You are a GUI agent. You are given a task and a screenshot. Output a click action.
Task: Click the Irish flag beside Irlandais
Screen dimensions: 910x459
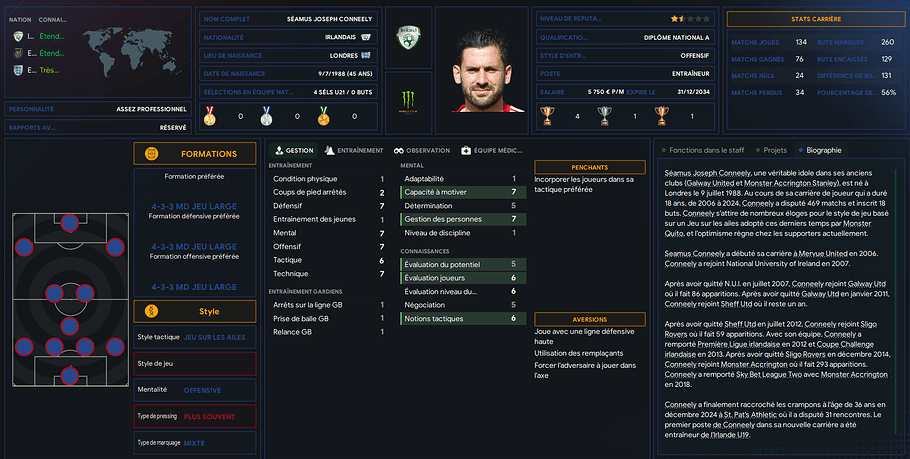coord(366,36)
